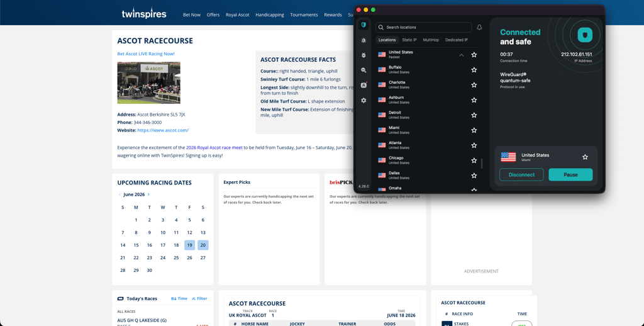
Task: Open the 2026 Royal Ascot race meet link
Action: click(214, 148)
